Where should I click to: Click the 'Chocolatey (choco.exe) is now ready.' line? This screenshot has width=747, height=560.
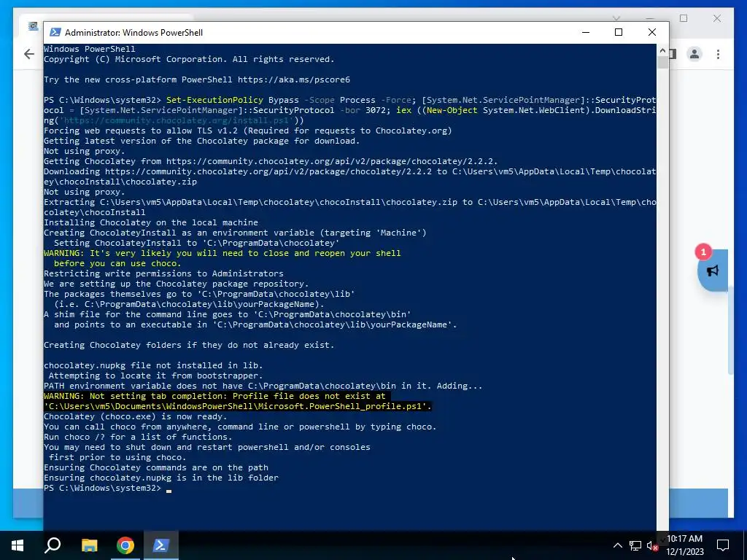point(135,416)
